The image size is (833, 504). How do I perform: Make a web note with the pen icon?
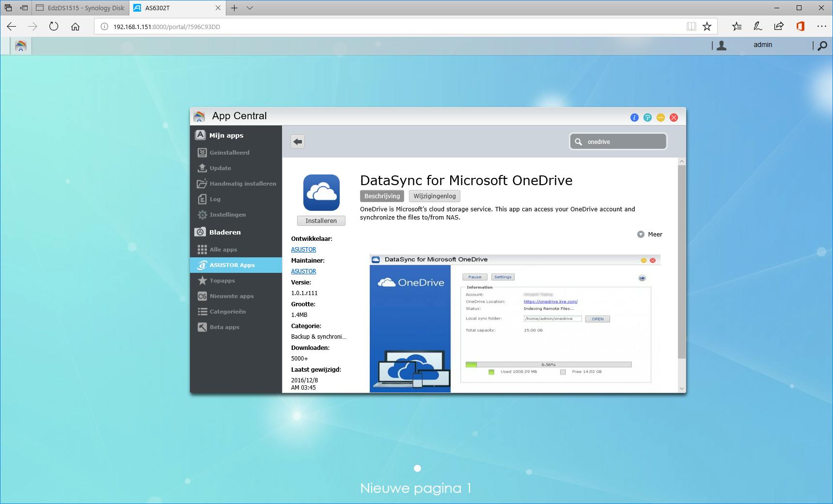[758, 27]
